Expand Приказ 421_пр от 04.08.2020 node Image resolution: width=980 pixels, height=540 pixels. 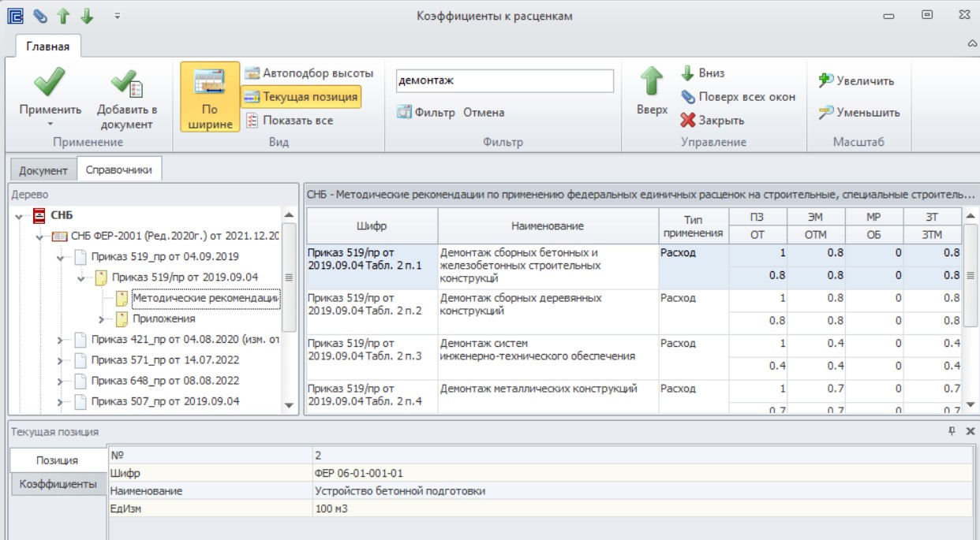[x=61, y=340]
